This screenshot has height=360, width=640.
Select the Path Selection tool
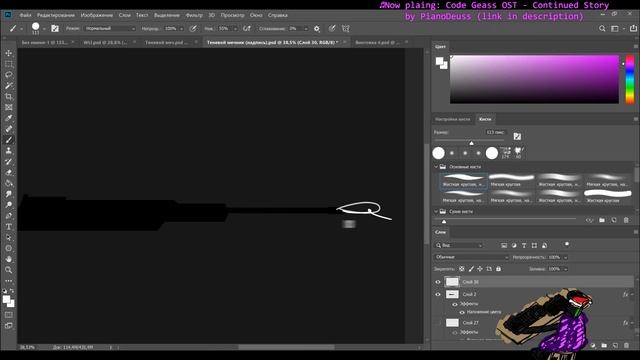[x=9, y=238]
